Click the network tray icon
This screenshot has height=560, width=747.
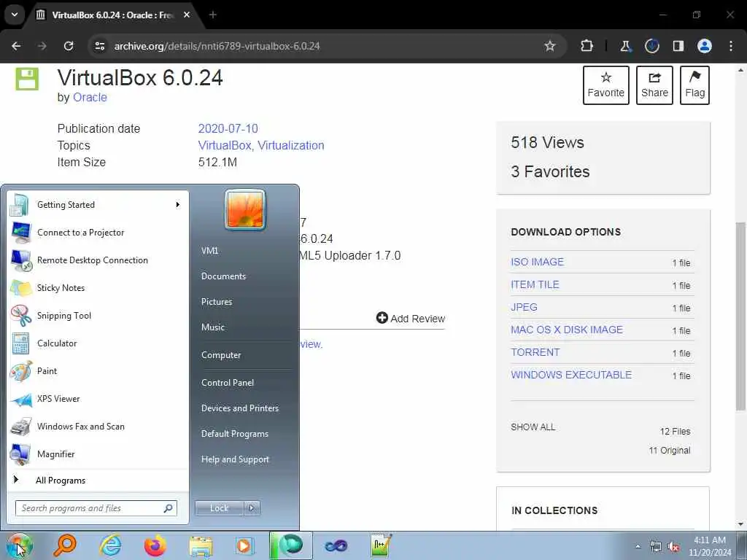point(656,547)
